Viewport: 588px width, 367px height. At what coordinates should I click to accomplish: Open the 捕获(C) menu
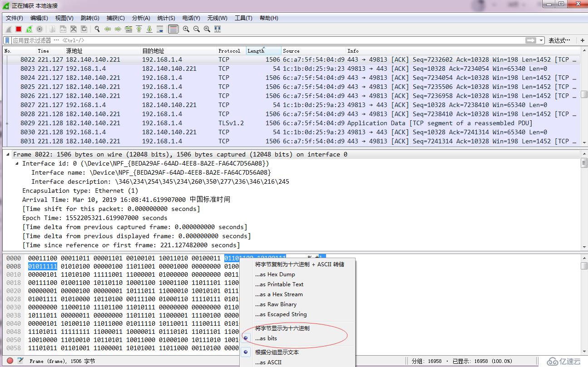click(x=115, y=18)
